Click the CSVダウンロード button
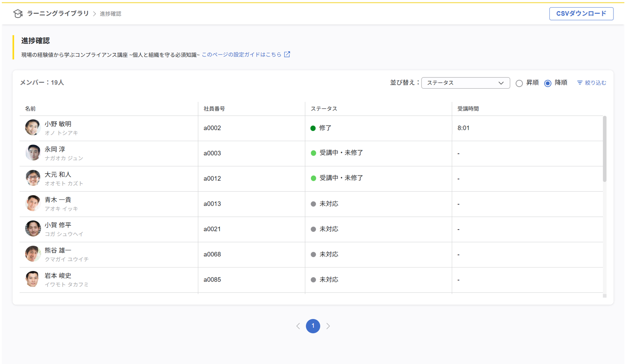The image size is (625, 364). pyautogui.click(x=581, y=14)
